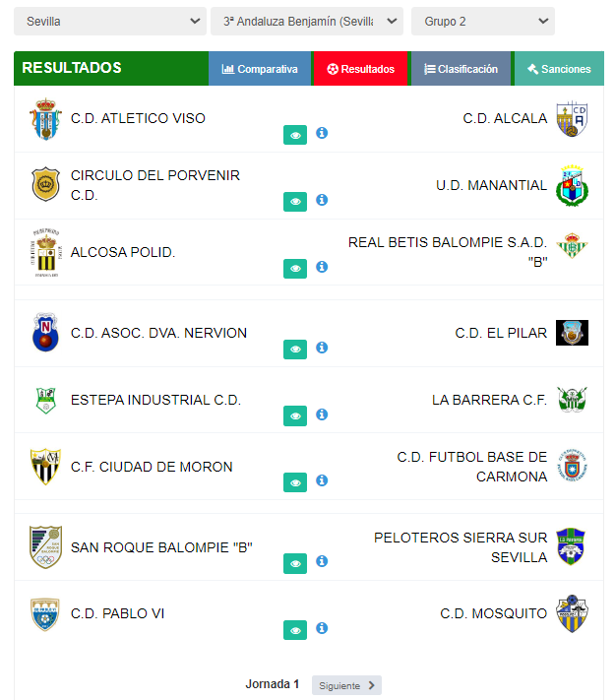Click eye button for C.D. Pablo VI match
The image size is (615, 700).
tap(295, 630)
